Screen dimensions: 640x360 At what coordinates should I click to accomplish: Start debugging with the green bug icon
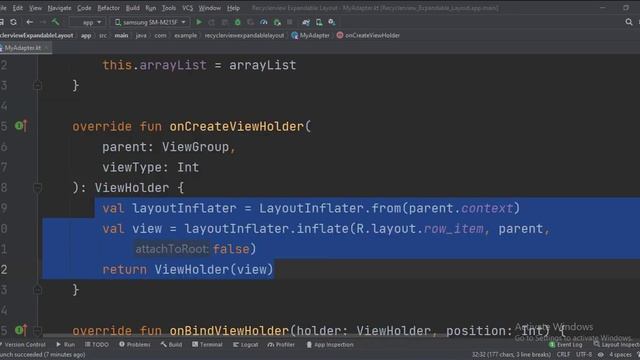[238, 22]
